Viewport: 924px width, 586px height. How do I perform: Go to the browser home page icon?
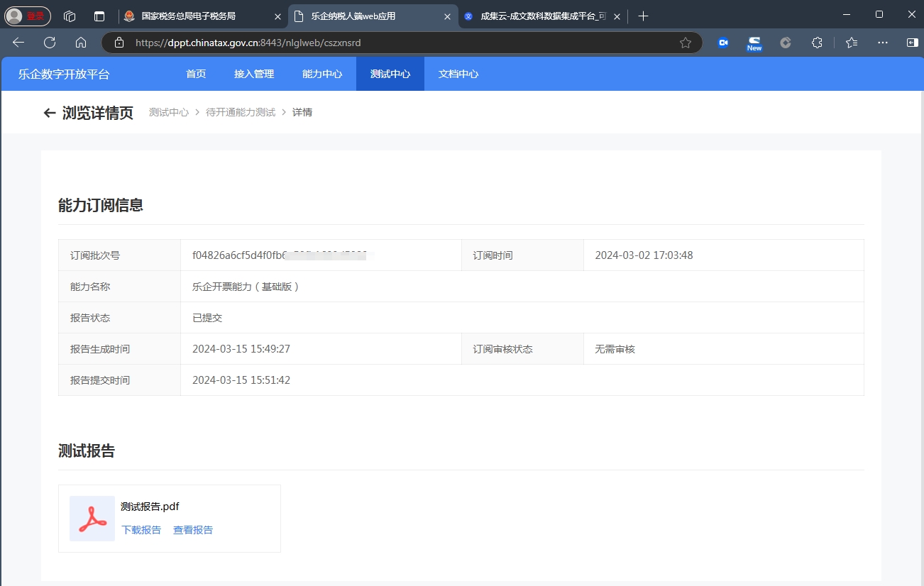[81, 43]
